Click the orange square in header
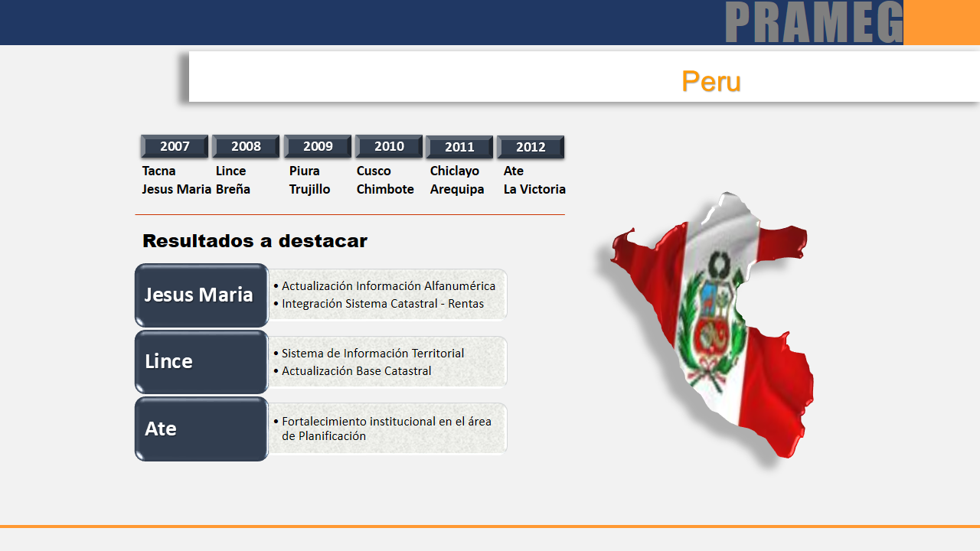The height and width of the screenshot is (551, 980). [x=941, y=23]
